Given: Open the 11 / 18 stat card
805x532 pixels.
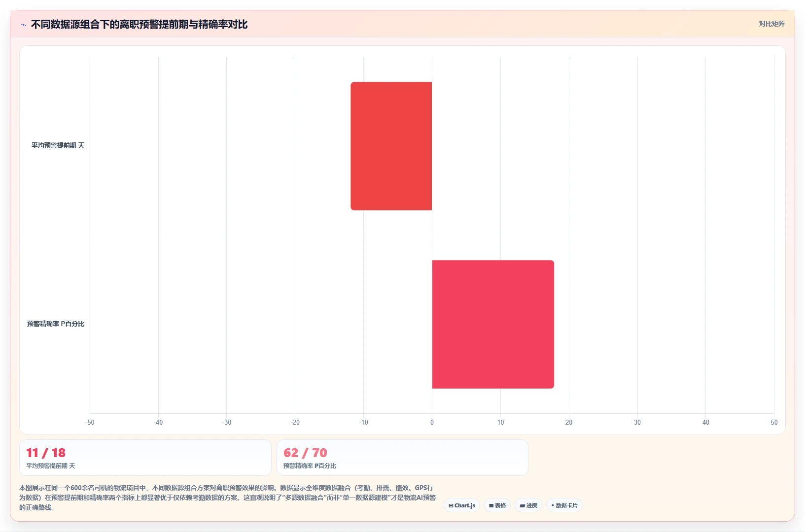Looking at the screenshot, I should (145, 458).
